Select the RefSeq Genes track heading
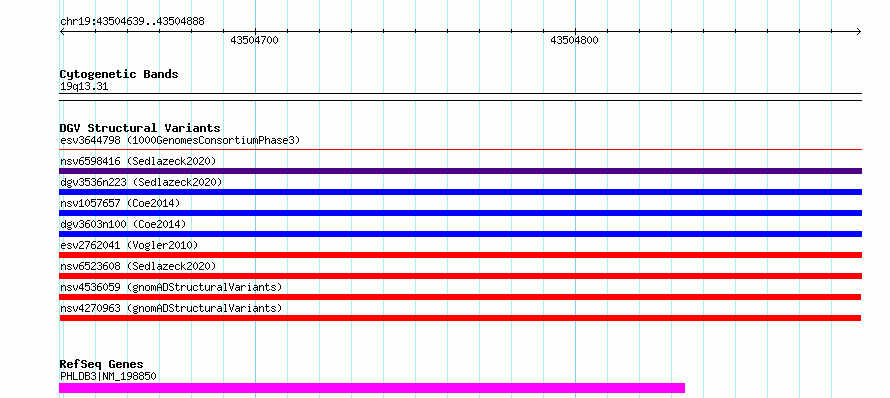This screenshot has width=890, height=398. tap(101, 364)
